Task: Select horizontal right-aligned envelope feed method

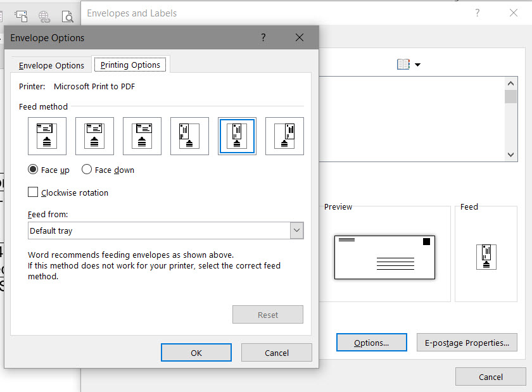Action: 142,136
